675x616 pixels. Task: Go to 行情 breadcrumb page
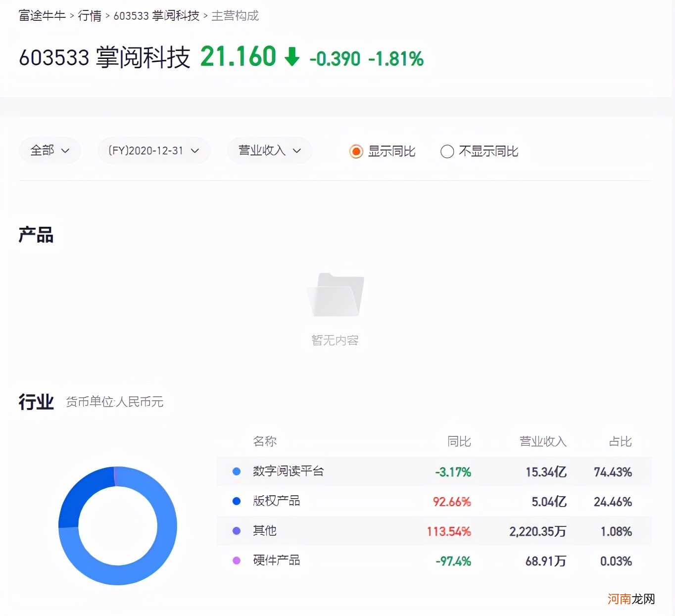90,16
